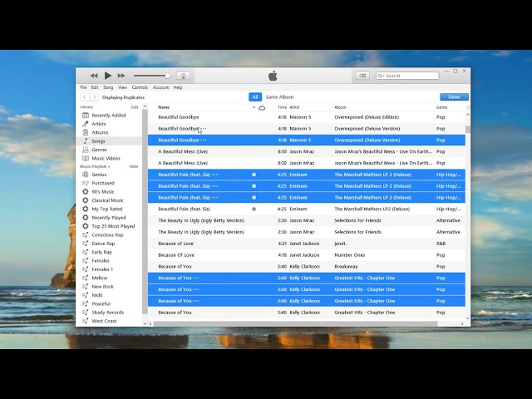Open the Peaceful playlist

click(x=101, y=303)
